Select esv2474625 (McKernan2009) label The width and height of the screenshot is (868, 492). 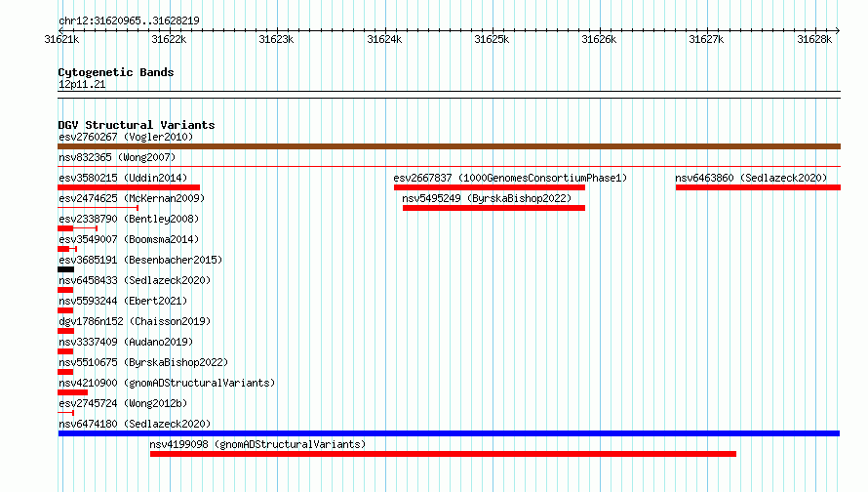[x=132, y=198]
